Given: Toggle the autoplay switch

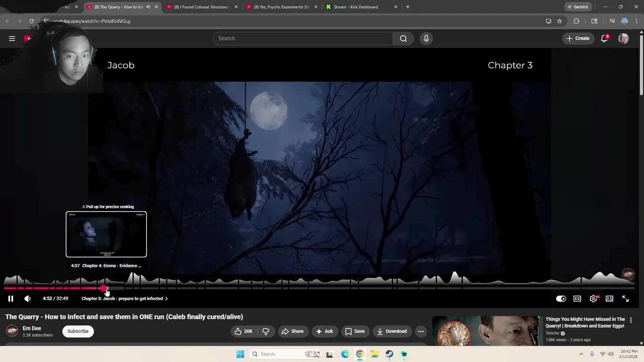Looking at the screenshot, I should 561,299.
